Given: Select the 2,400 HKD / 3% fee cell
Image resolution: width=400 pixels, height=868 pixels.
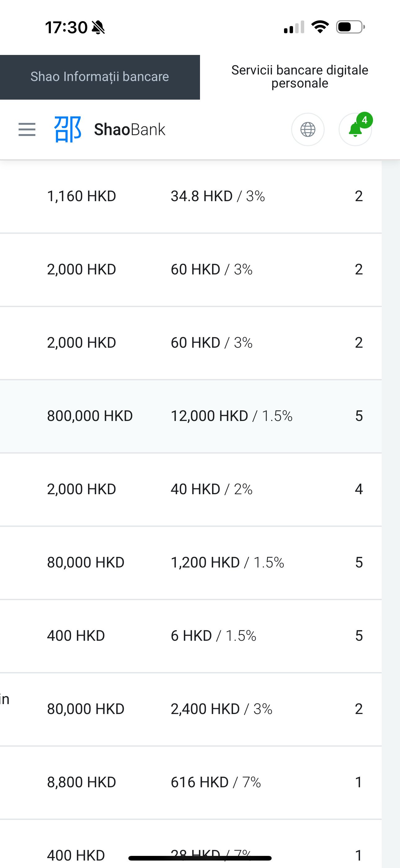Looking at the screenshot, I should 221,709.
